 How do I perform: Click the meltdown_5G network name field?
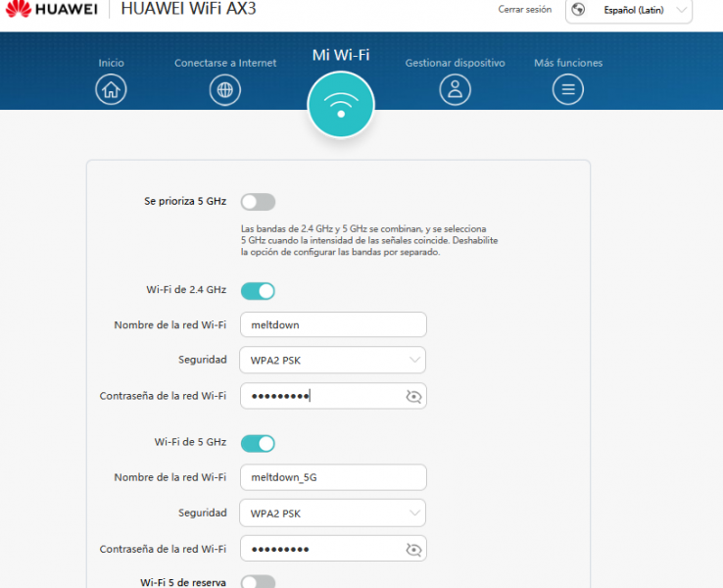(332, 477)
